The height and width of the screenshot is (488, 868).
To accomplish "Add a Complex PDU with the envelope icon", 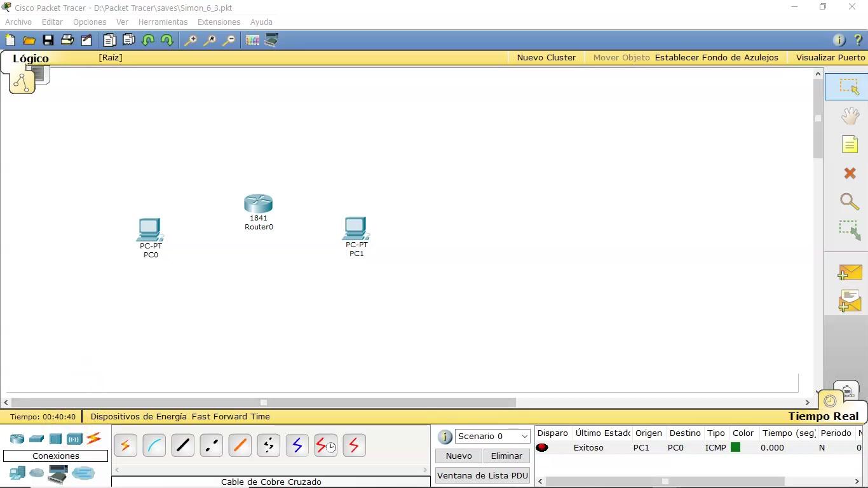I will (850, 301).
